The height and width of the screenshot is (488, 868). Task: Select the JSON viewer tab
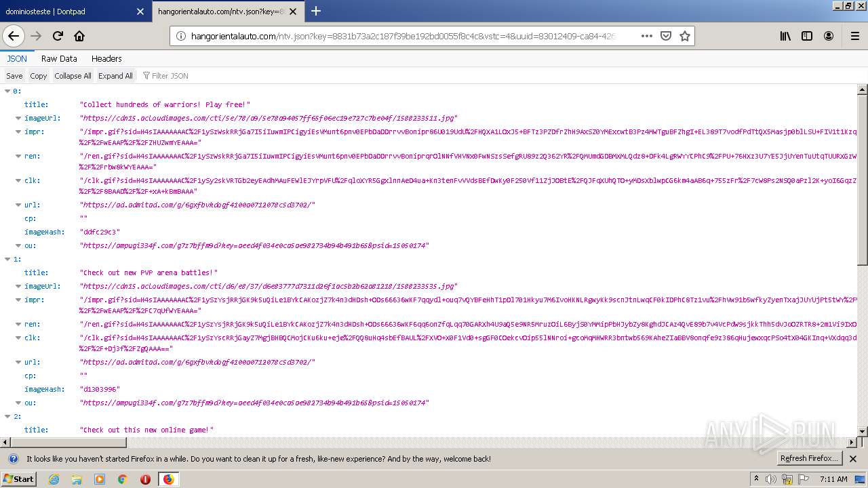[17, 59]
